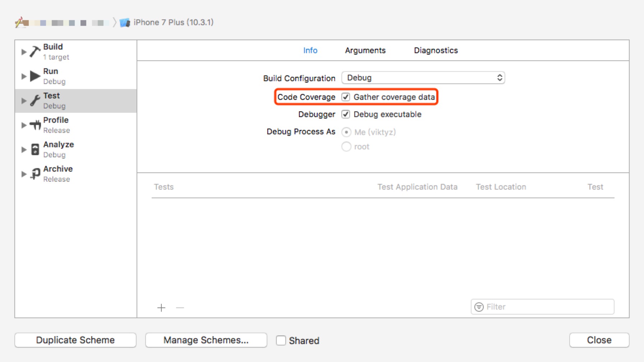Click the Analyze icon in sidebar

pos(35,149)
